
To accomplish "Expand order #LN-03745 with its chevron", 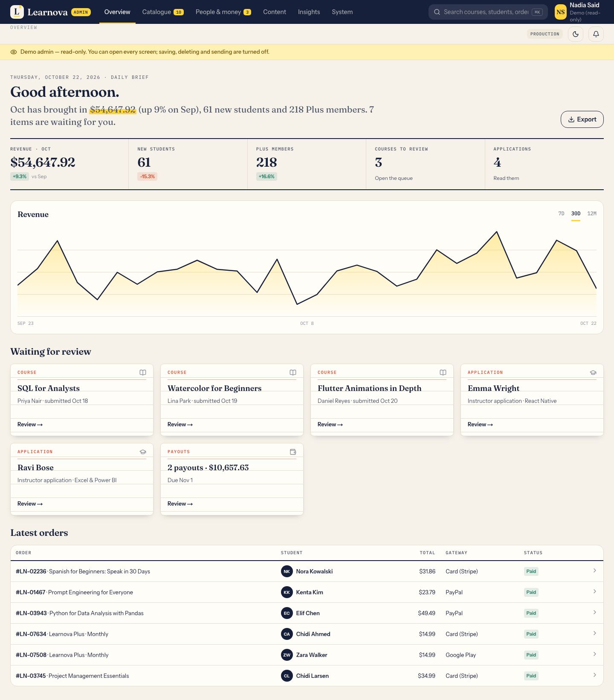I will (x=595, y=675).
